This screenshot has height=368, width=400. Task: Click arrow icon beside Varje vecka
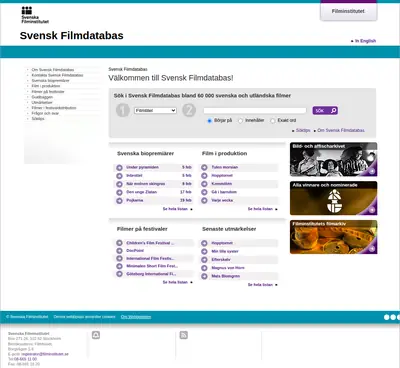point(204,201)
